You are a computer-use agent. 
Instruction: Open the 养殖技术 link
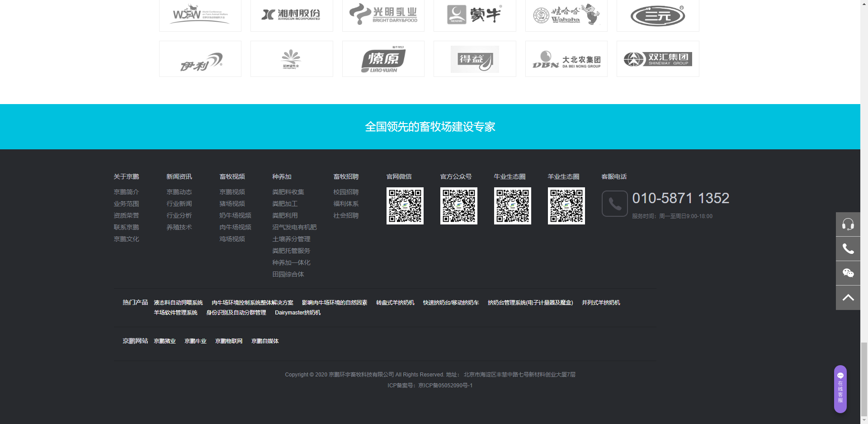(179, 227)
